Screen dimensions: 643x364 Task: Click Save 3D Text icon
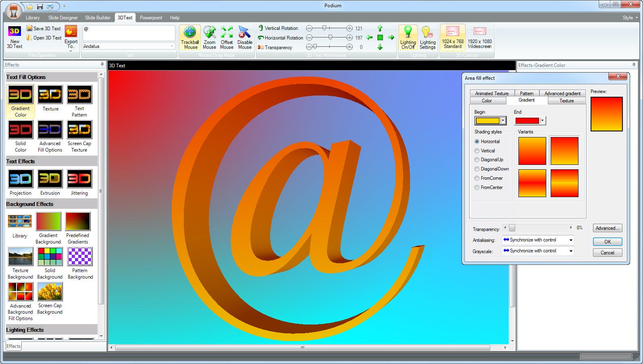coord(29,28)
